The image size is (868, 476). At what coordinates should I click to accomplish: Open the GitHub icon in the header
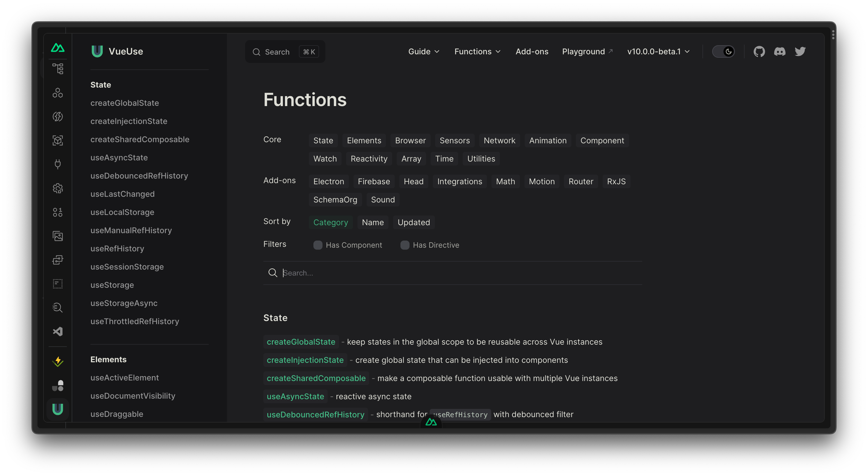[759, 51]
